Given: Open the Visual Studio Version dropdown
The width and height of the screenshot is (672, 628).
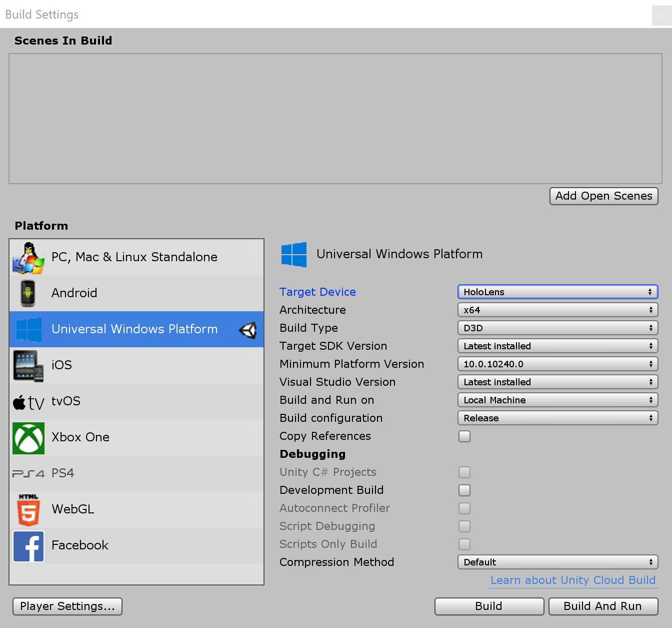Looking at the screenshot, I should pos(558,382).
